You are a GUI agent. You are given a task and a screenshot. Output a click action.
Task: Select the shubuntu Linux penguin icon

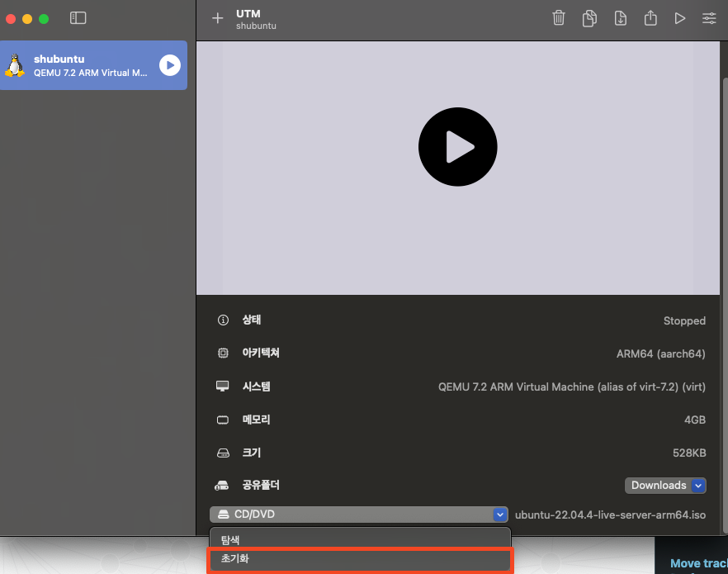click(x=15, y=65)
